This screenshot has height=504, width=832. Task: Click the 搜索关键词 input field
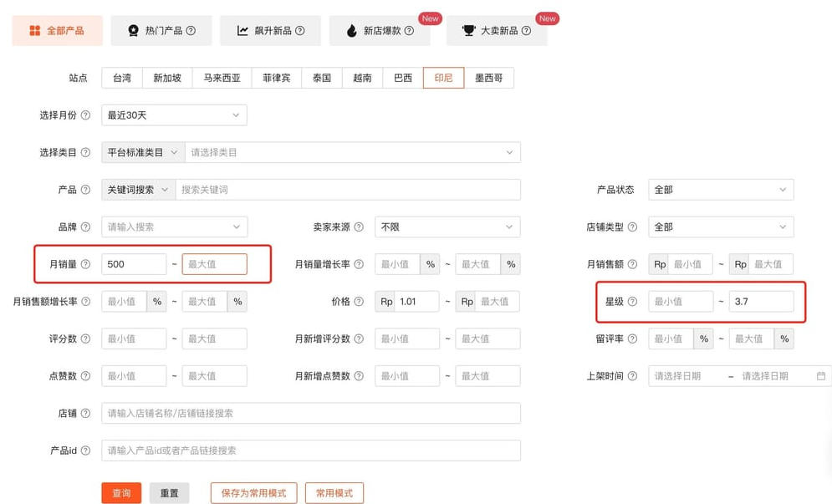coord(348,190)
